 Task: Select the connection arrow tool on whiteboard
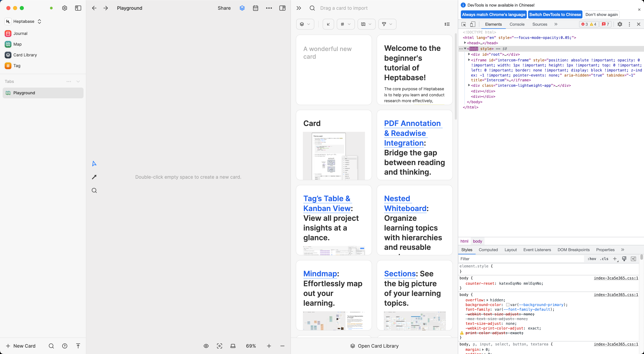pos(94,177)
